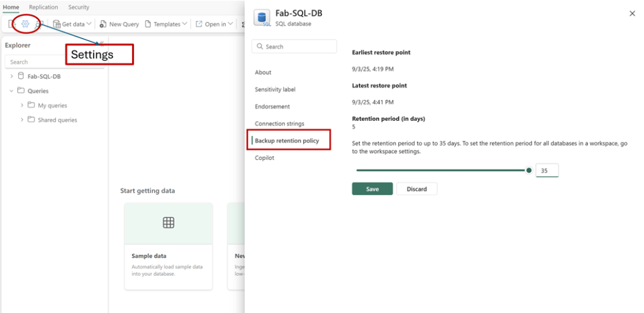Click the settings panel Search field
The image size is (644, 313).
pyautogui.click(x=294, y=47)
